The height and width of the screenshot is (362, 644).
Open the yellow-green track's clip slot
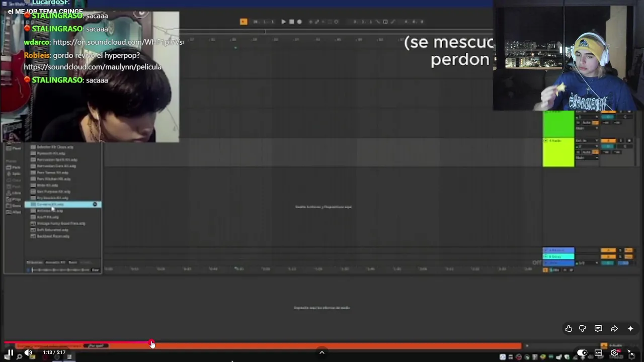558,152
